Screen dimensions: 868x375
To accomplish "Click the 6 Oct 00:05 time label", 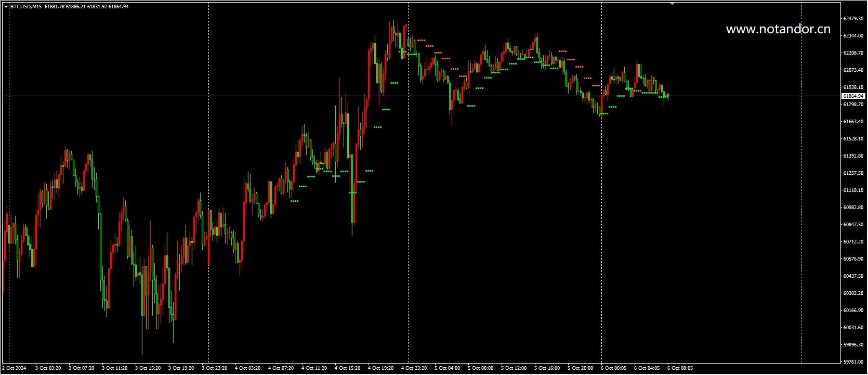I will (613, 368).
